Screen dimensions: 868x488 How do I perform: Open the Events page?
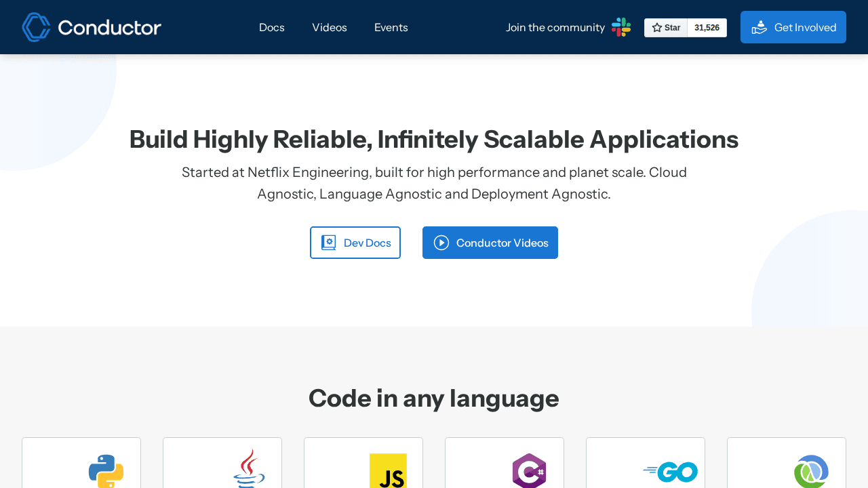[x=391, y=28]
